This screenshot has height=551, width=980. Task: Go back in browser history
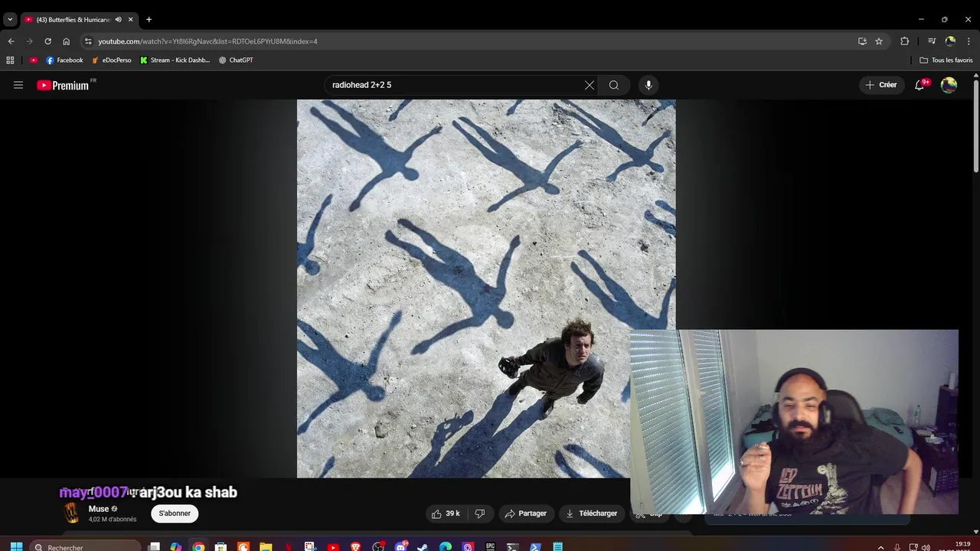coord(11,41)
